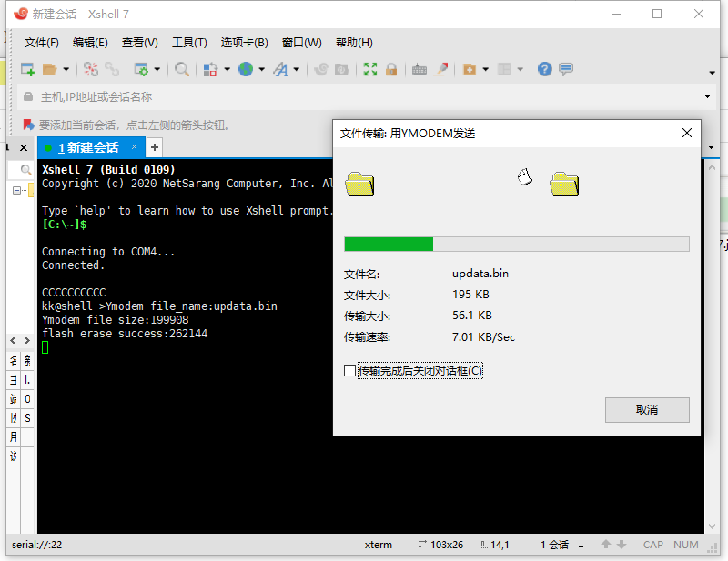Click right arrow in session panel
This screenshot has height=561, width=728.
[27, 341]
